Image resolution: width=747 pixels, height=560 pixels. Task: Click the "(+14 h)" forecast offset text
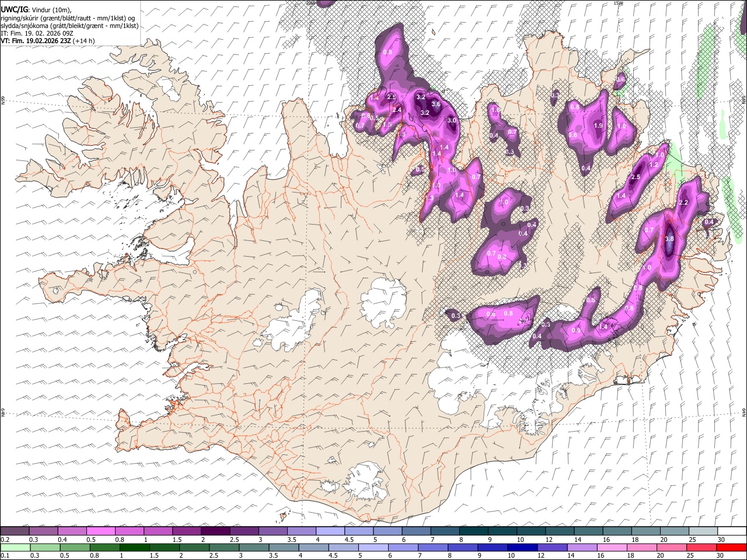[x=84, y=41]
